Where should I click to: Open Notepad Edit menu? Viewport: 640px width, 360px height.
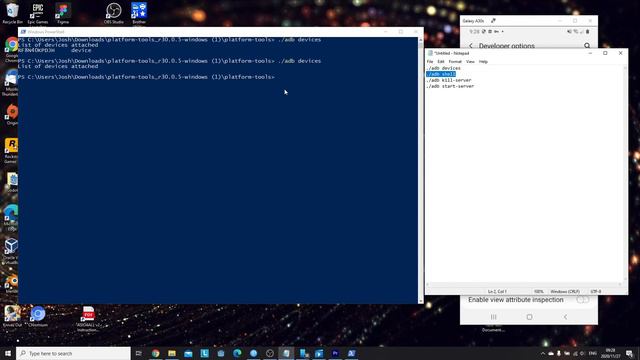(441, 62)
